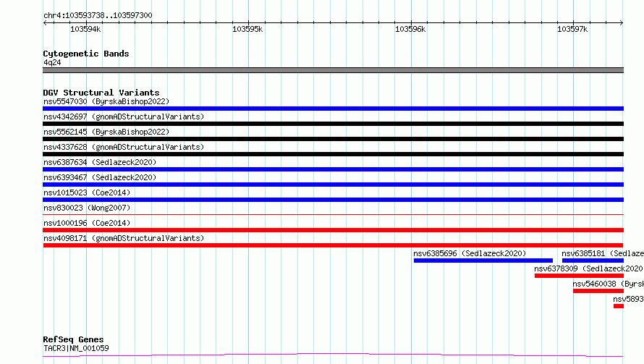This screenshot has width=644, height=364.
Task: Select nsv1015023 (Coe2014) label
Action: coord(87,192)
